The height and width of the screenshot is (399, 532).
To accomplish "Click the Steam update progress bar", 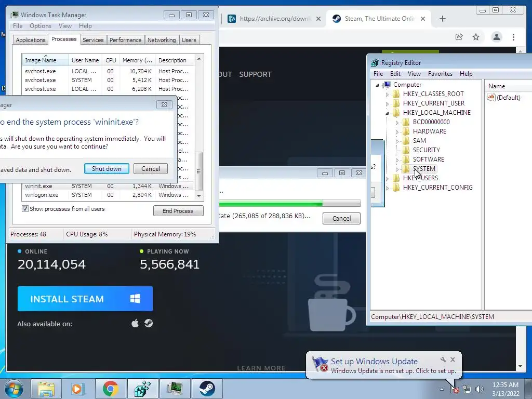I will 290,204.
